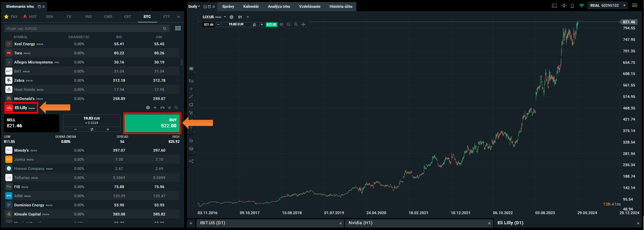Zoom in on the chart
This screenshot has width=644, height=230.
click(x=296, y=25)
